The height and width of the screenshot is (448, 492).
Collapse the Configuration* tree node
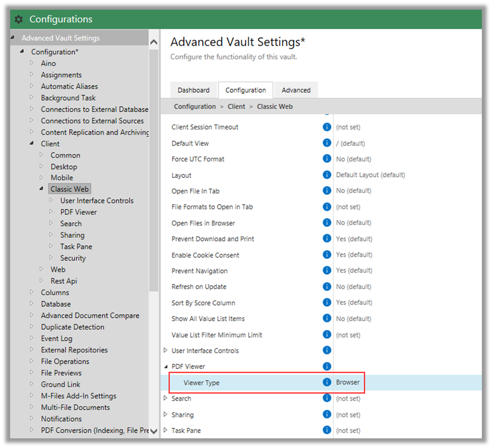pyautogui.click(x=22, y=51)
